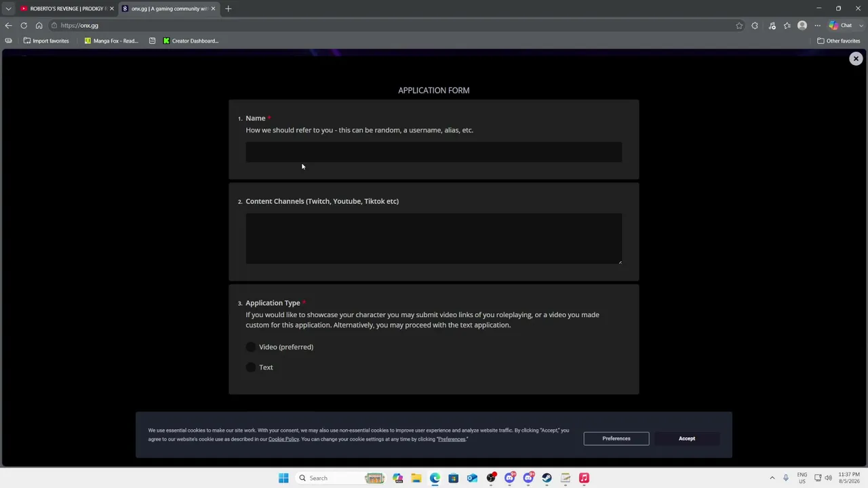Switch to the onx.gg gaming community tab
The image size is (868, 488).
tap(169, 9)
